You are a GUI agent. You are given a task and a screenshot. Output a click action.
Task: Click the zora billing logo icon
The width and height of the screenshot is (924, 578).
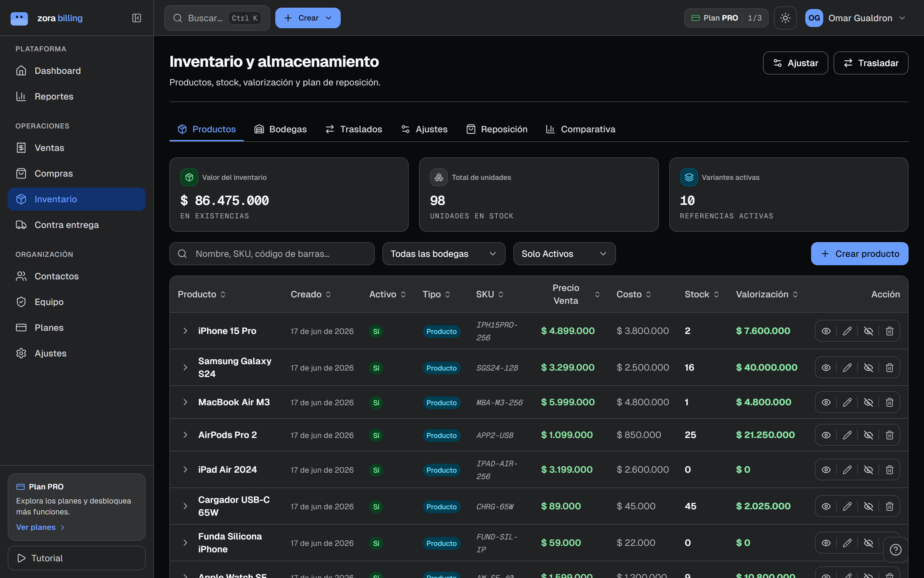pyautogui.click(x=19, y=18)
